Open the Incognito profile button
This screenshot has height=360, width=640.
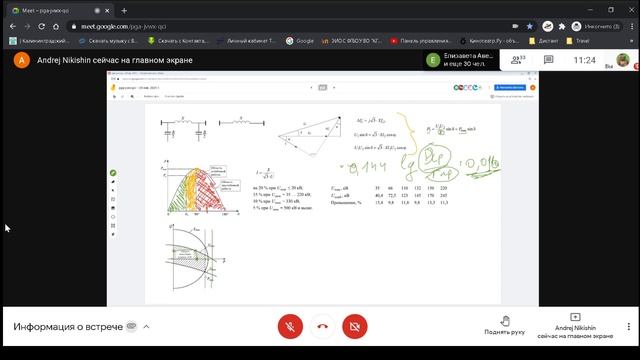(596, 27)
